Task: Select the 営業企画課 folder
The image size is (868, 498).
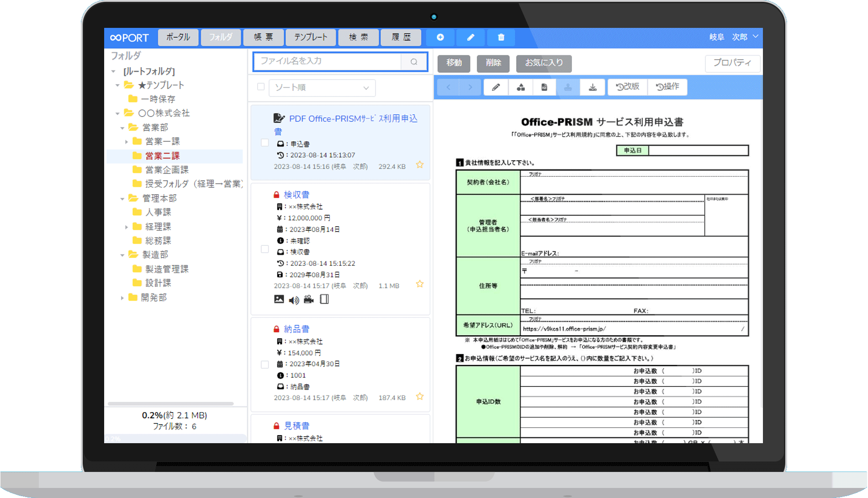Action: point(167,170)
